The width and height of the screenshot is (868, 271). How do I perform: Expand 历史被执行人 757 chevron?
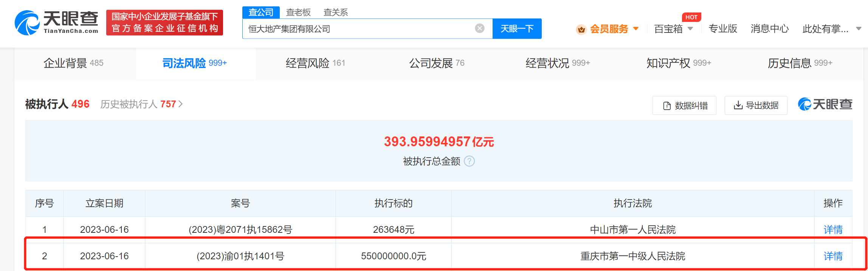tap(181, 104)
